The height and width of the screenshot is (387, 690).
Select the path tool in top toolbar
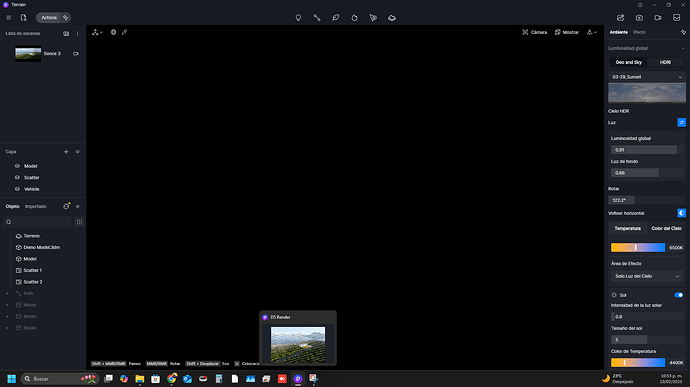click(317, 18)
